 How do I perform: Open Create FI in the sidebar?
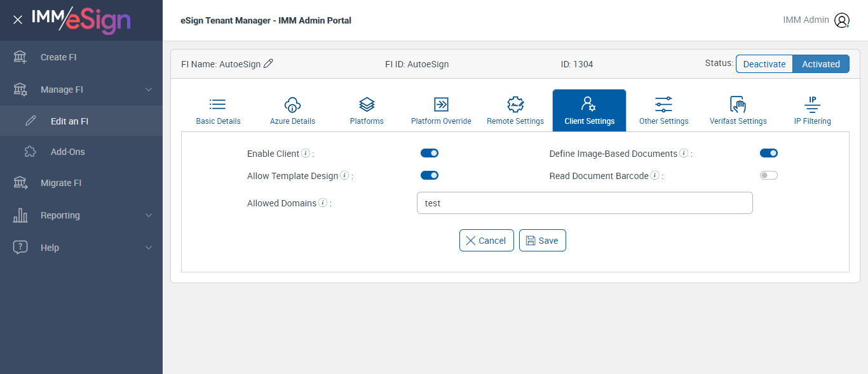[x=81, y=57]
